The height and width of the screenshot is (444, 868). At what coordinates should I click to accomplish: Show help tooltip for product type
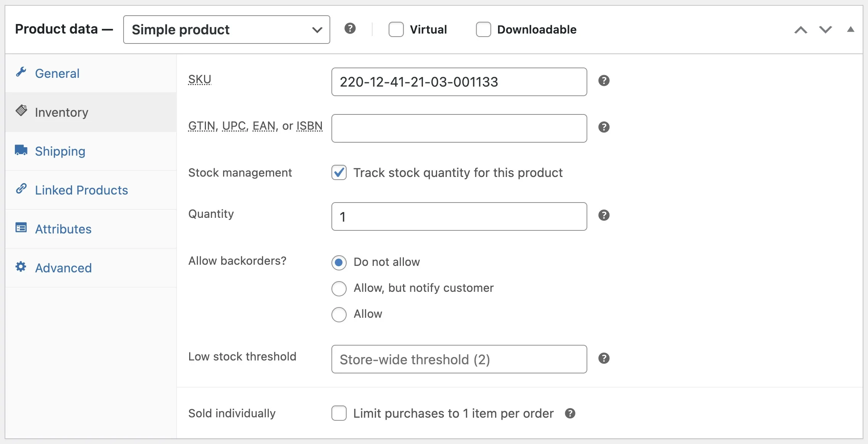click(x=350, y=28)
